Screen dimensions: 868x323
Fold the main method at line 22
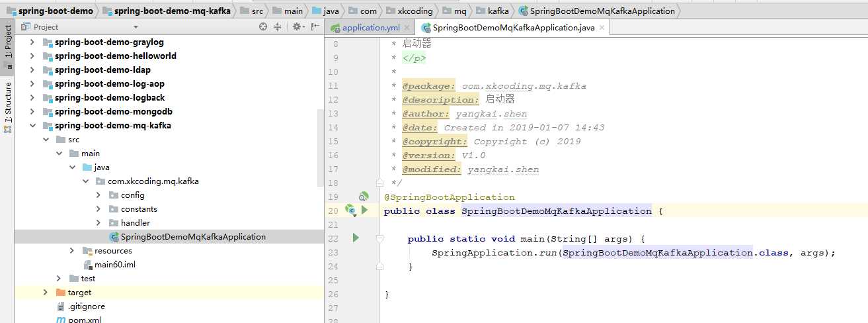point(379,238)
